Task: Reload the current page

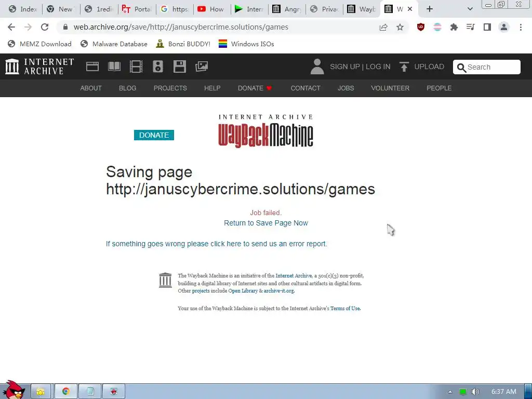Action: pos(45,27)
